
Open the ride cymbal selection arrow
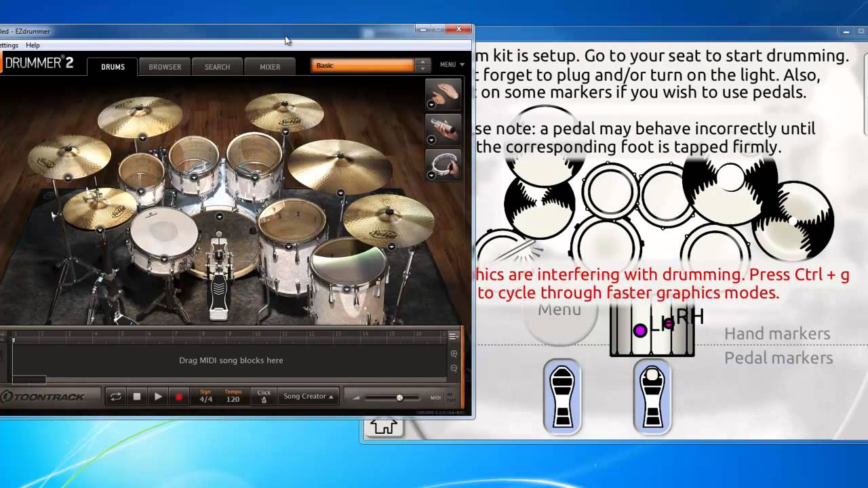(340, 193)
